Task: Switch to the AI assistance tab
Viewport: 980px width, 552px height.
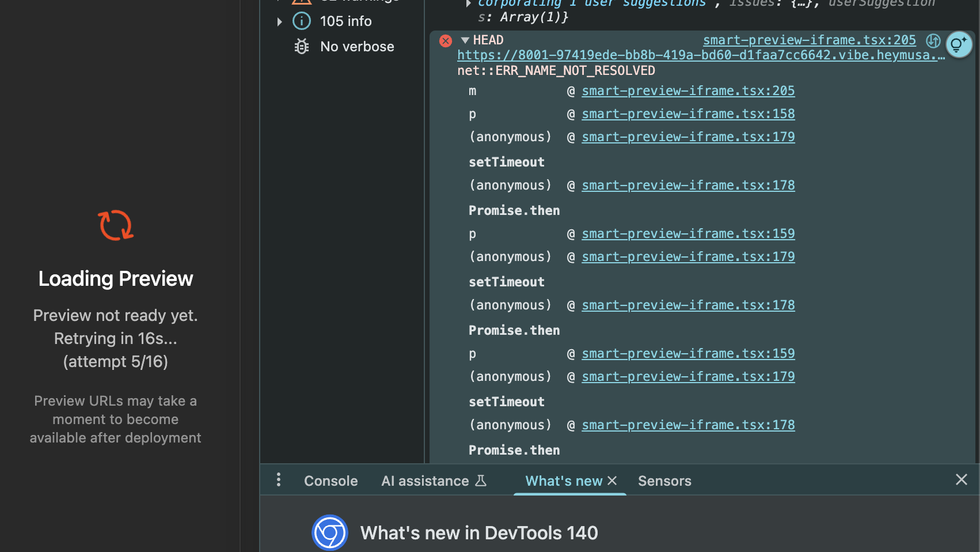Action: point(425,481)
